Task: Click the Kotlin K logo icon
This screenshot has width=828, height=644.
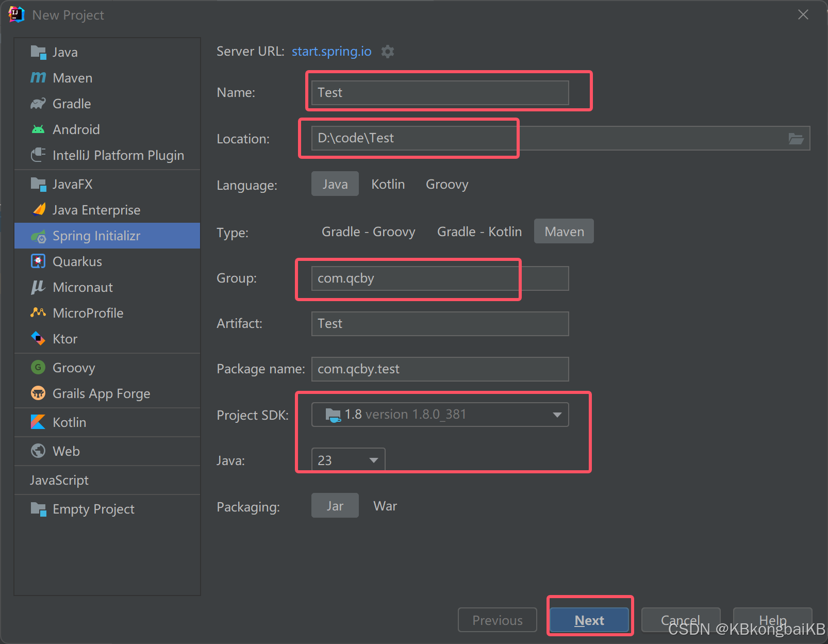Action: 38,422
